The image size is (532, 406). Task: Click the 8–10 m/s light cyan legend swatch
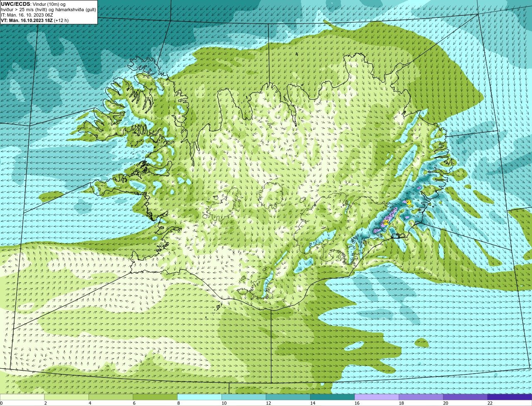pos(199,397)
